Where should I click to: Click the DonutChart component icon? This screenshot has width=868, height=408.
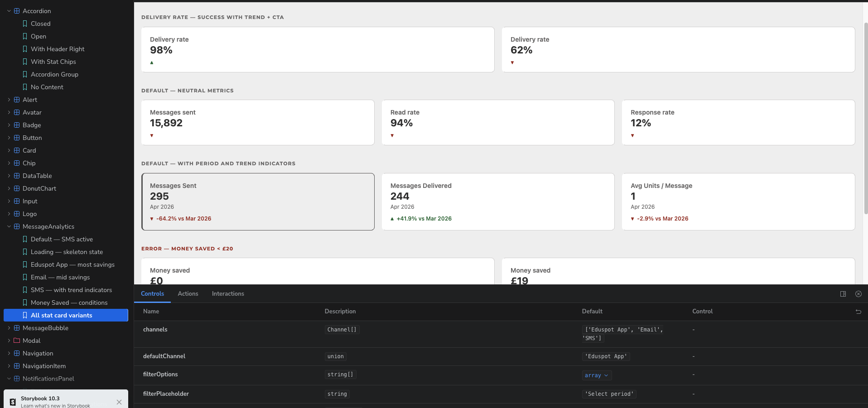(x=17, y=188)
